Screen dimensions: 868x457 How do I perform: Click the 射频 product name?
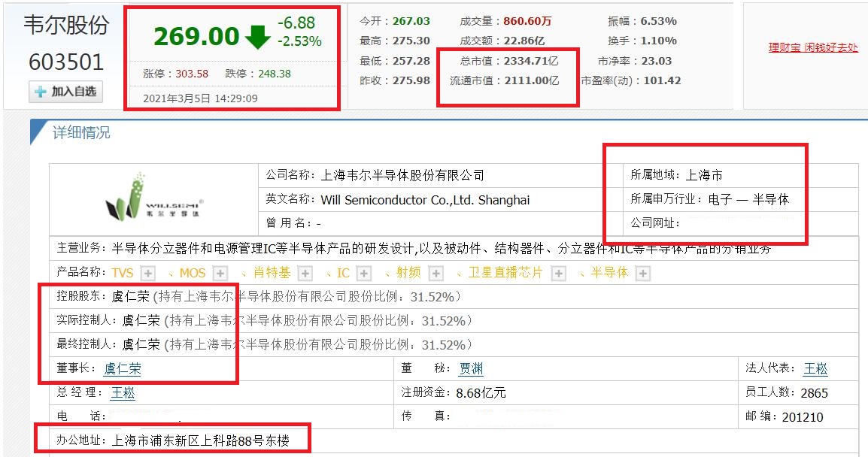pos(408,272)
